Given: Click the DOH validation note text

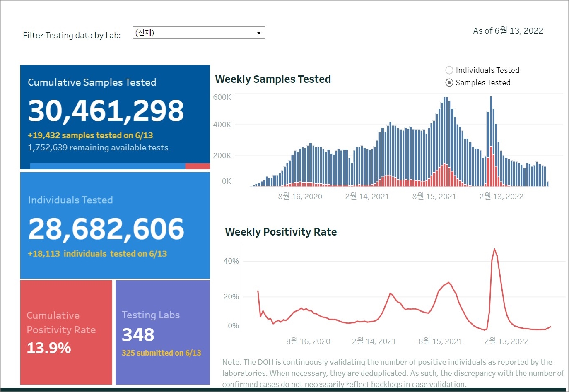Looking at the screenshot, I should coord(393,373).
